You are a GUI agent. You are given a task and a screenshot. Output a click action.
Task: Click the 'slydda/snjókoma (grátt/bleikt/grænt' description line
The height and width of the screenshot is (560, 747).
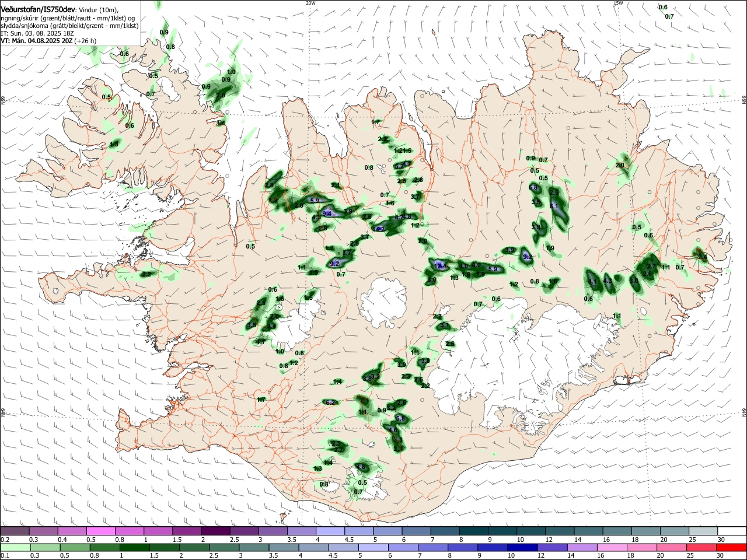[69, 26]
